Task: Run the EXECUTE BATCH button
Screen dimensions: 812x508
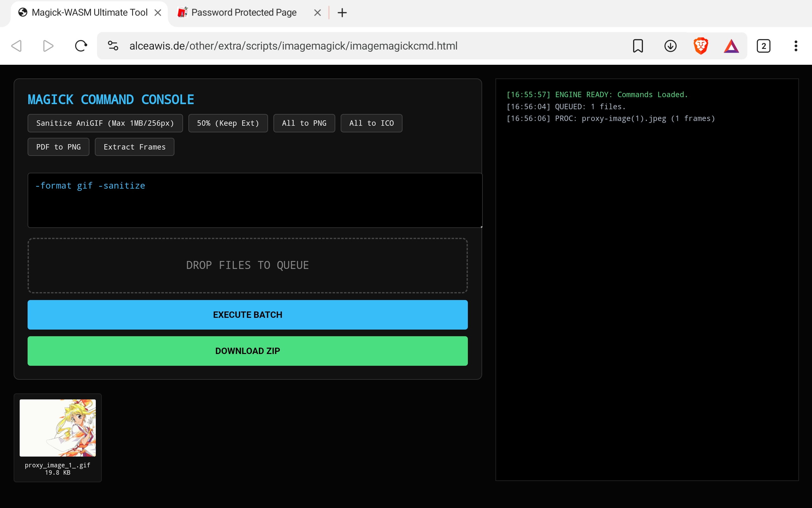Action: 248,315
